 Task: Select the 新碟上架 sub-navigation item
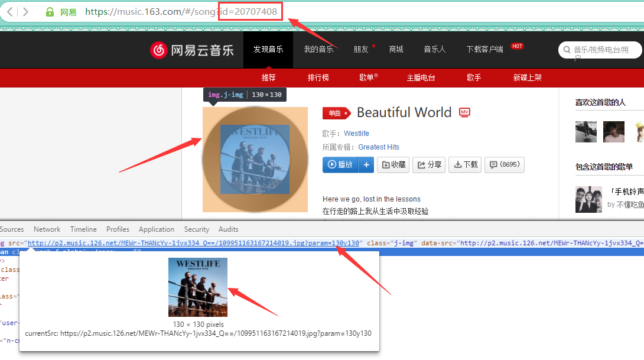(x=528, y=77)
